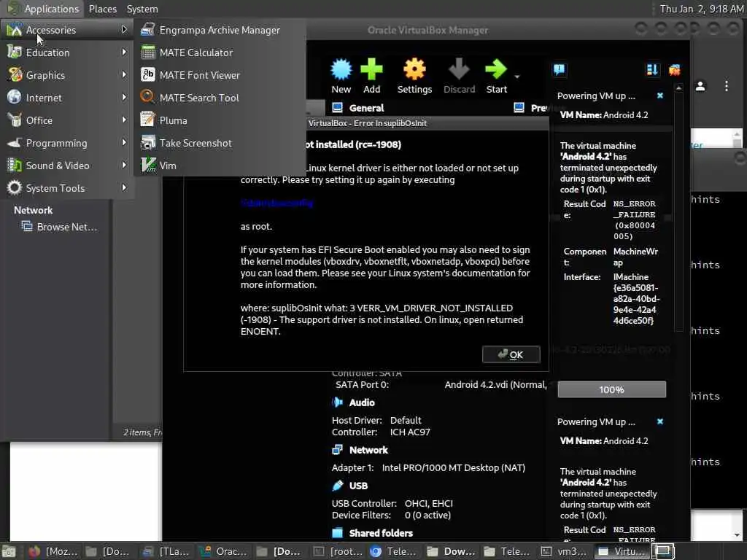
Task: Open the System menu in top panel
Action: coord(142,9)
